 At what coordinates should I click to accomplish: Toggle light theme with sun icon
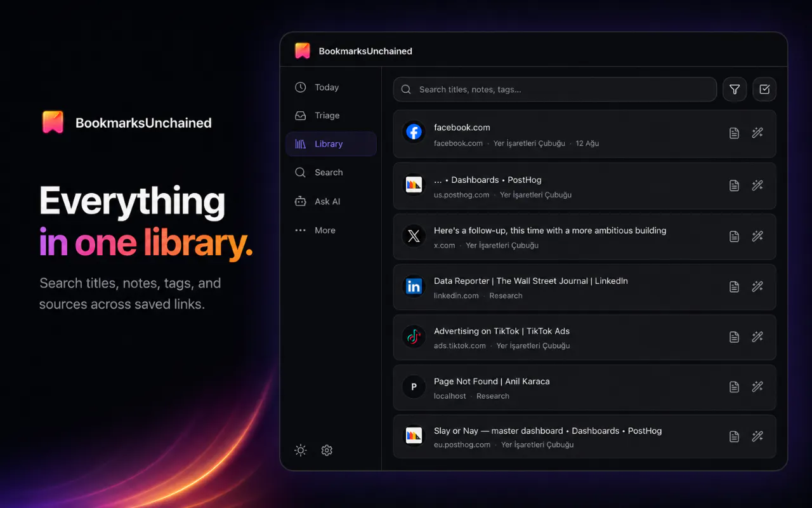(x=301, y=450)
